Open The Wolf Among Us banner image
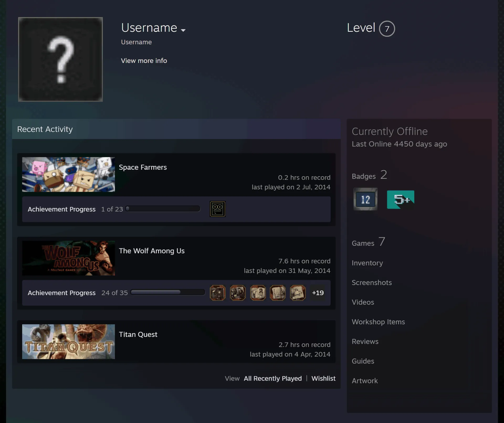 point(69,258)
